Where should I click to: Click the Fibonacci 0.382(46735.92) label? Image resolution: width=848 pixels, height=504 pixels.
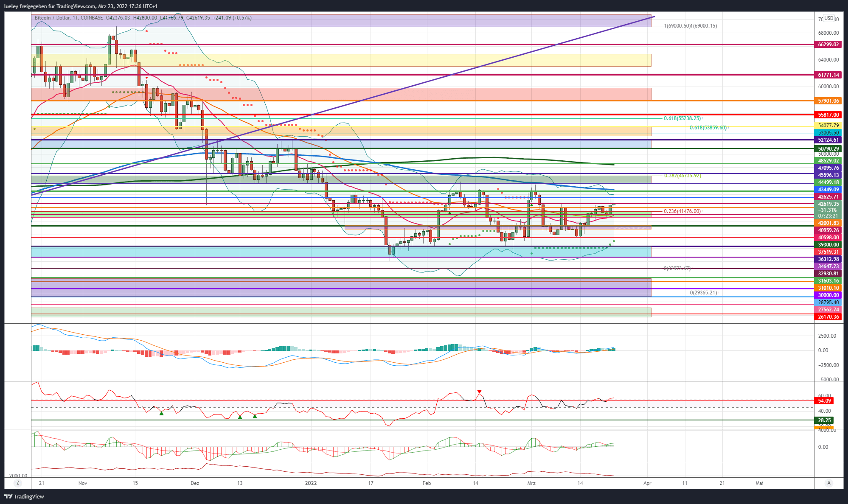(x=682, y=176)
